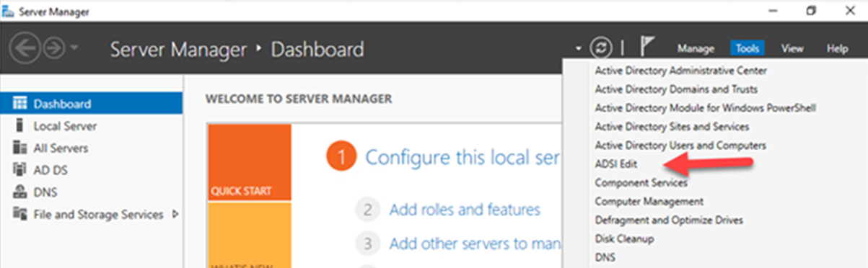868x268 pixels.
Task: Open Active Directory Users and Computers
Action: click(x=680, y=146)
